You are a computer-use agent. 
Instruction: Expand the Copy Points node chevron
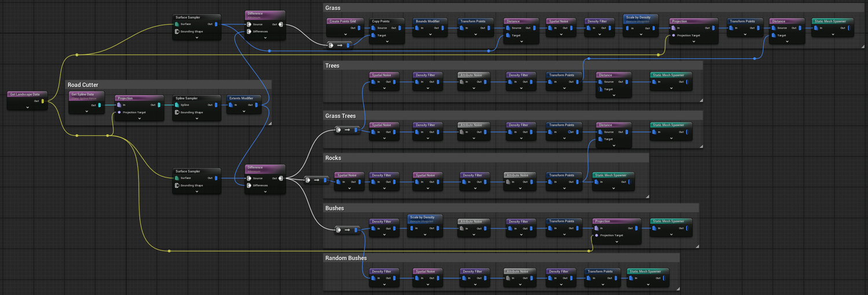pyautogui.click(x=388, y=41)
